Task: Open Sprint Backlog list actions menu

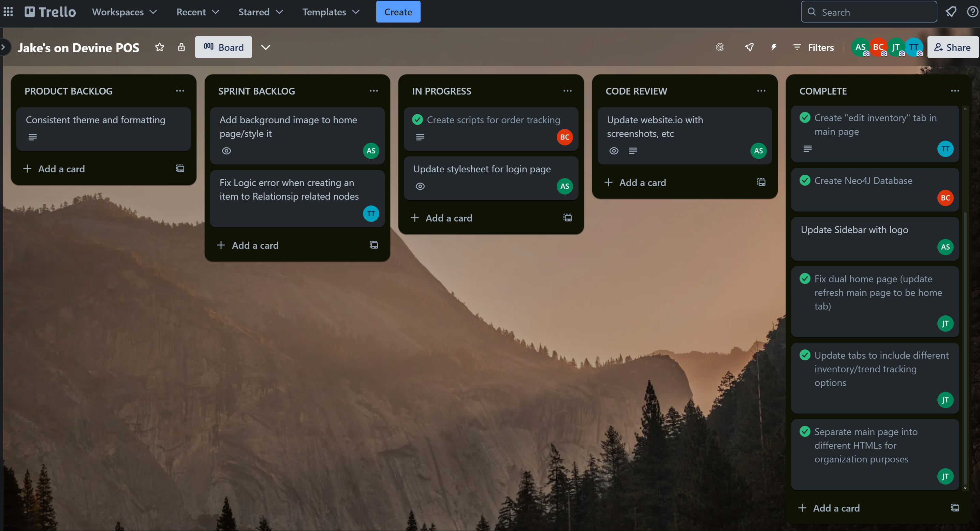Action: coord(374,91)
